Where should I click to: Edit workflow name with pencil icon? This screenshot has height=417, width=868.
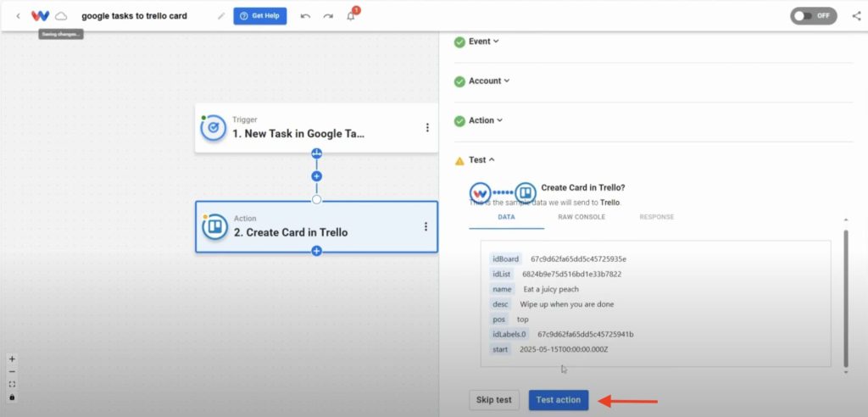221,16
